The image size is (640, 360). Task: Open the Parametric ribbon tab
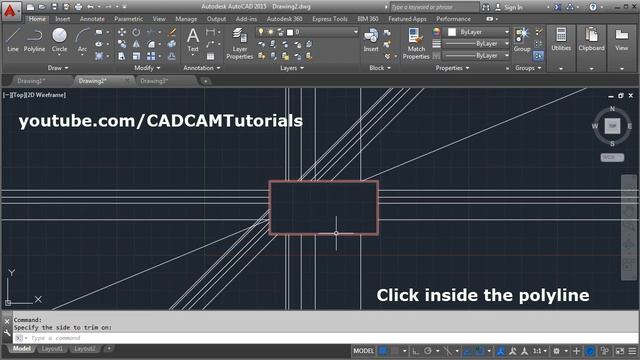tap(129, 19)
